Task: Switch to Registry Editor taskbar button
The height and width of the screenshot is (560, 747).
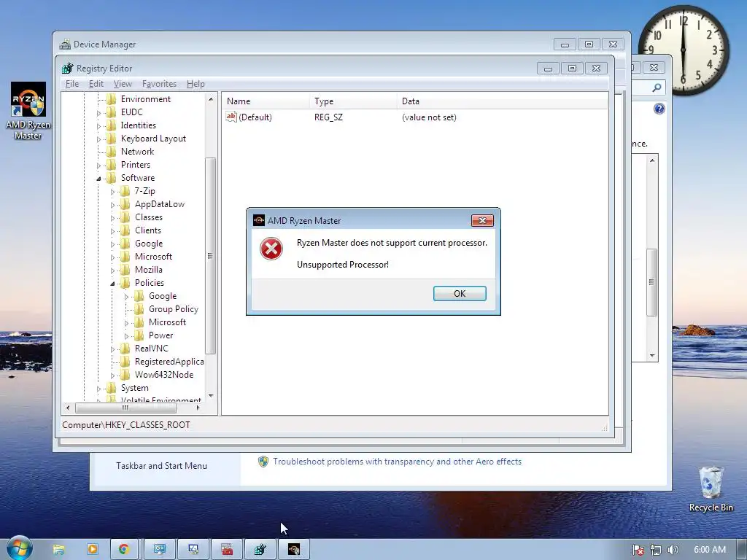Action: coord(260,550)
